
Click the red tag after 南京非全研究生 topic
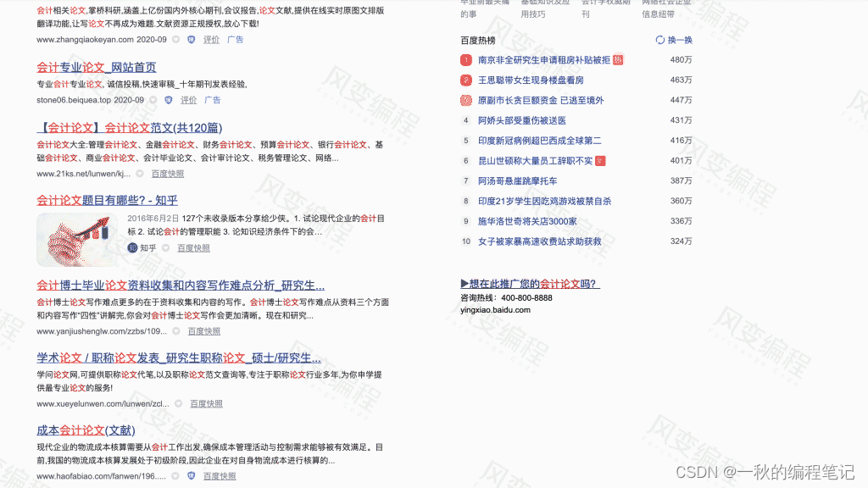(x=618, y=60)
